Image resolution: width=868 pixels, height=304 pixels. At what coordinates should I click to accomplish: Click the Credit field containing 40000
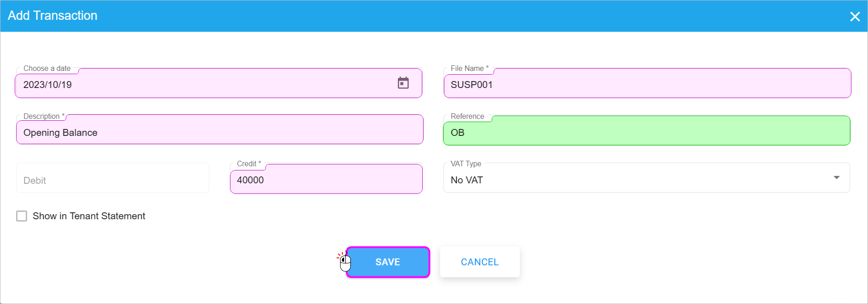326,180
